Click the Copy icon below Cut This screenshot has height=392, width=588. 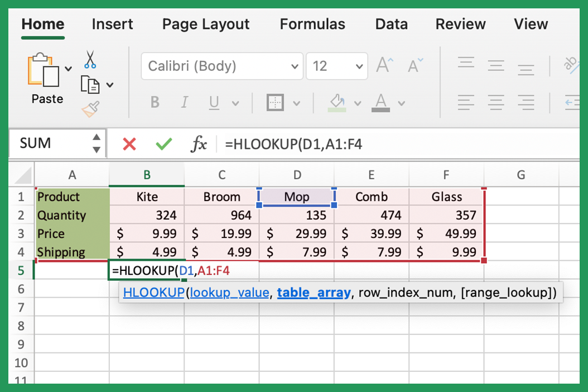click(x=90, y=84)
